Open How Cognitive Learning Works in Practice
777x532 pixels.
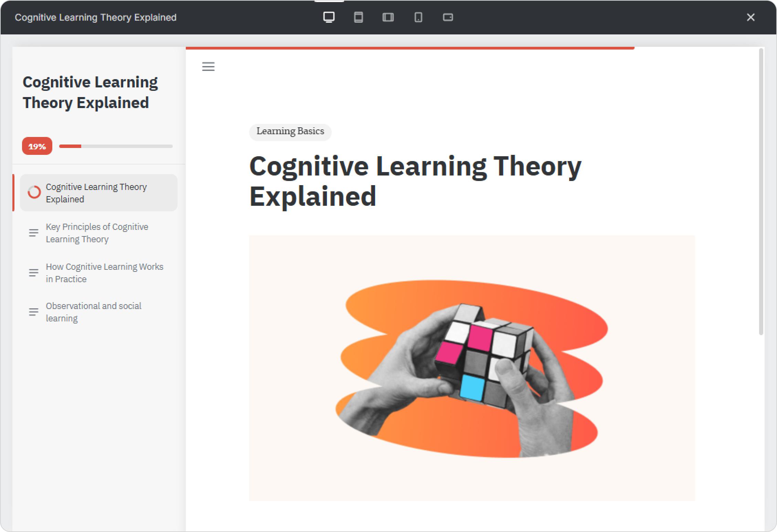coord(104,273)
